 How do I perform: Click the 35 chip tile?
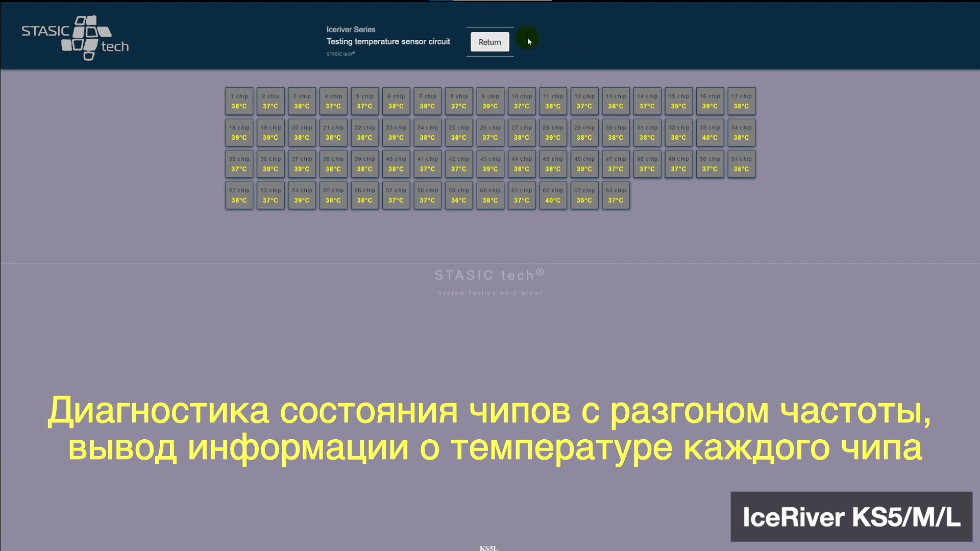[x=239, y=164]
